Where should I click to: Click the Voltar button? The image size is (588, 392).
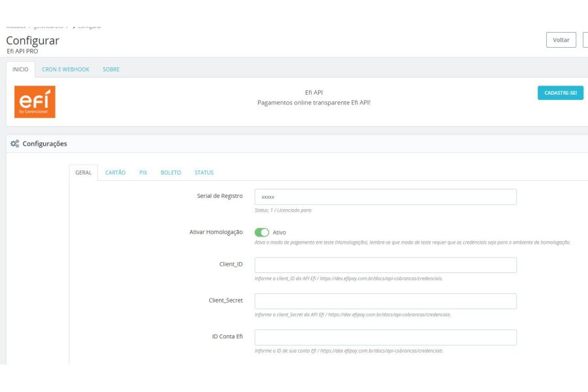coord(561,40)
